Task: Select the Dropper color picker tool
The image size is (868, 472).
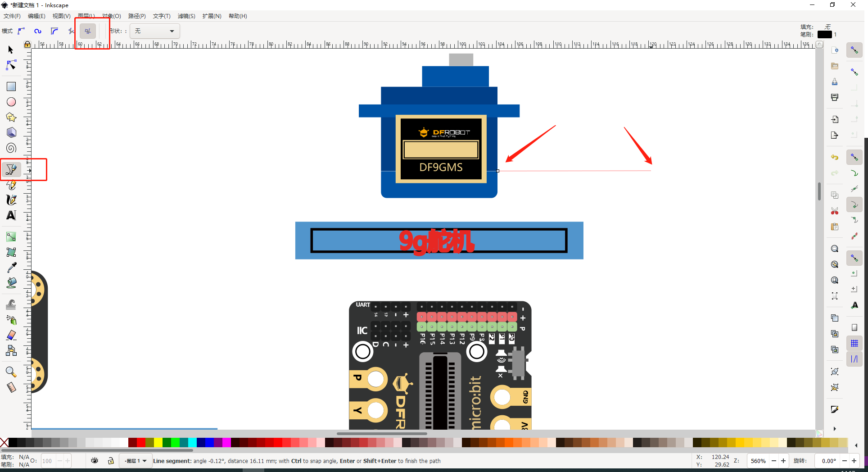Action: 11,268
